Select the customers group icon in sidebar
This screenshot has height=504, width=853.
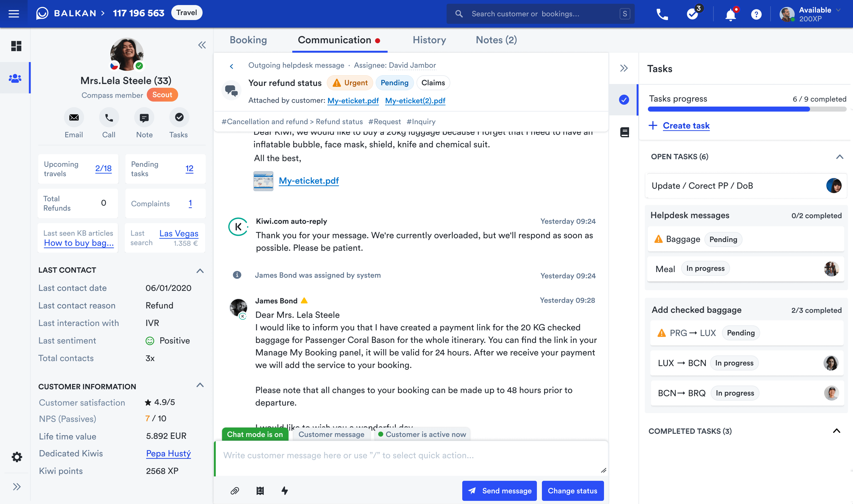(15, 78)
